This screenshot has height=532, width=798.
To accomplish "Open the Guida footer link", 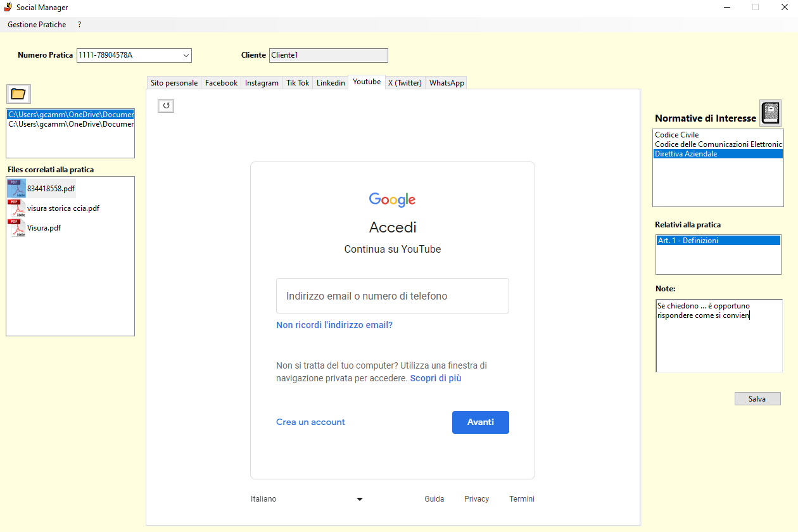I will click(x=434, y=499).
